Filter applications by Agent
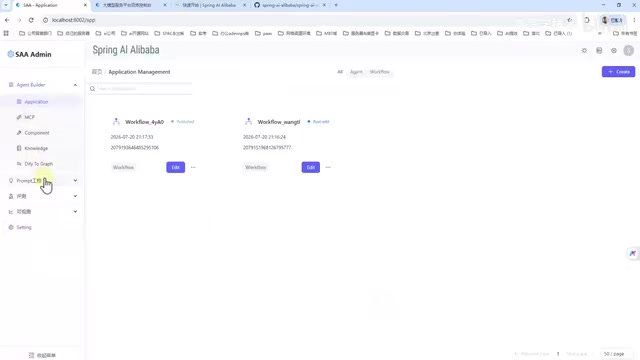 pos(356,72)
